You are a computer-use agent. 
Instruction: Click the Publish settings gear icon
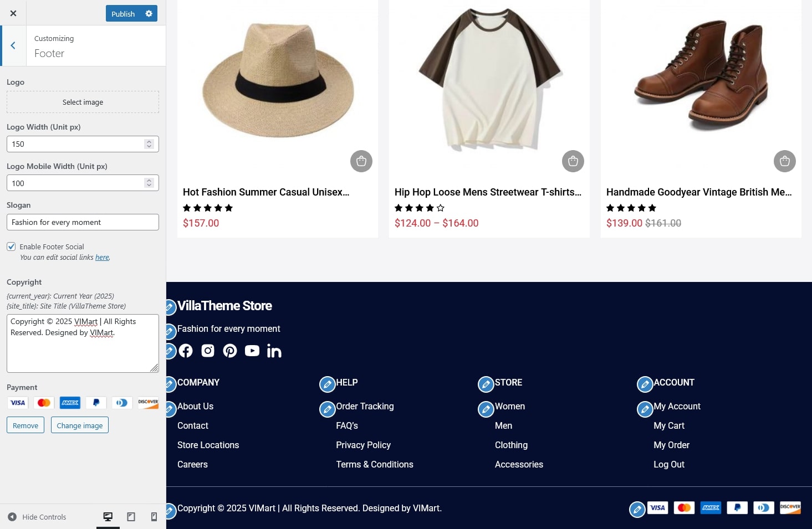149,14
